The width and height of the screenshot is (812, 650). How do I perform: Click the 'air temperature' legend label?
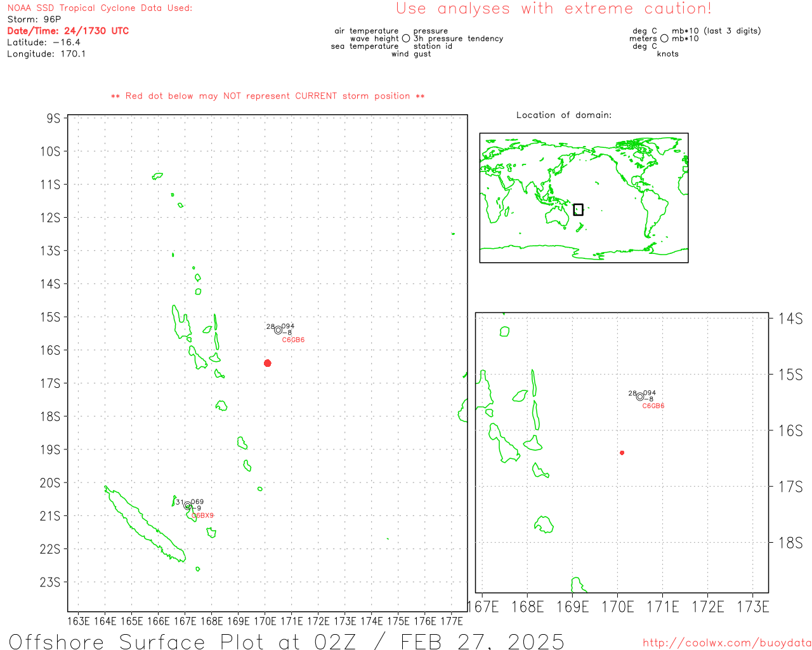(367, 31)
